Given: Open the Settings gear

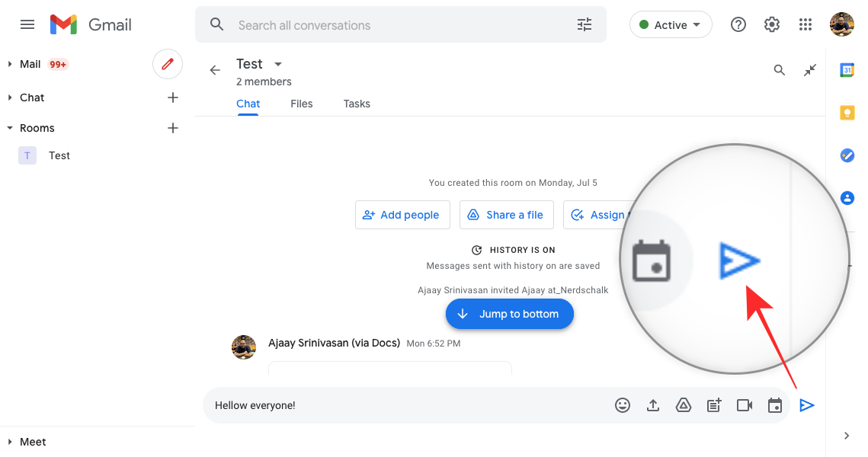Looking at the screenshot, I should pyautogui.click(x=772, y=24).
